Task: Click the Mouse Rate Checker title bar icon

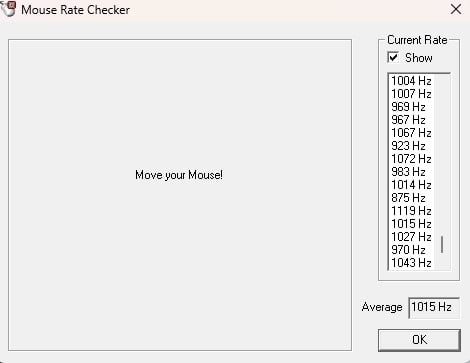Action: point(8,8)
